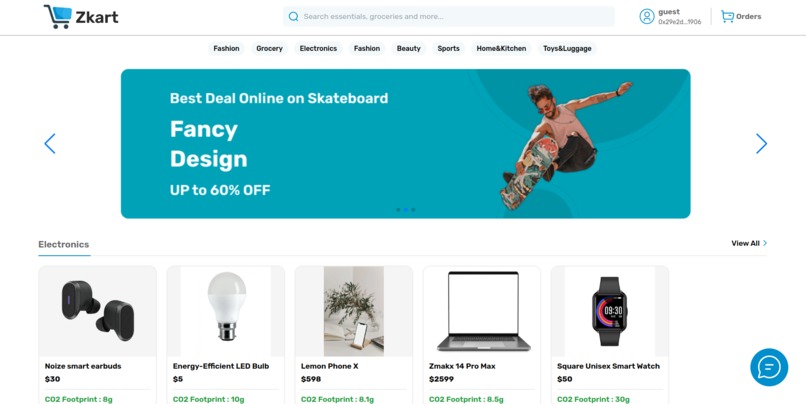806x404 pixels.
Task: Click the Zkart shopping cart logo
Action: click(58, 16)
